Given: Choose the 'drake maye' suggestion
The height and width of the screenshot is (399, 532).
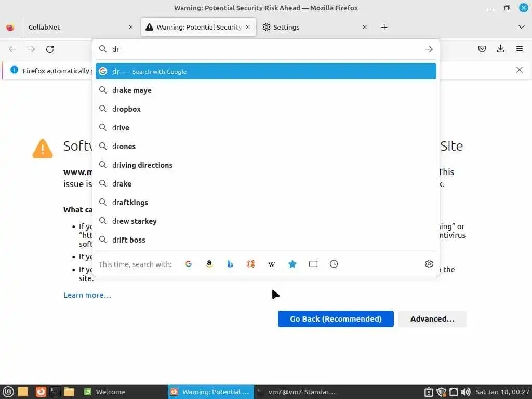Looking at the screenshot, I should pyautogui.click(x=265, y=90).
